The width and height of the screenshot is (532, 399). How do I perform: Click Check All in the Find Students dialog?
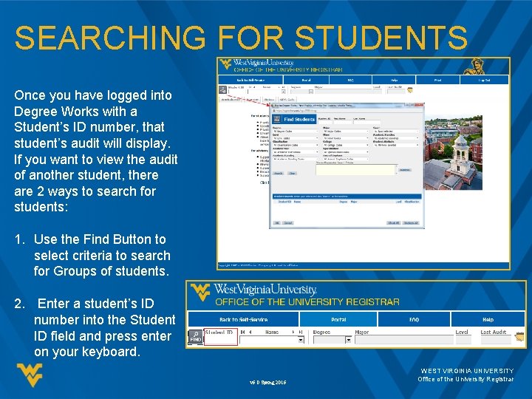(394, 223)
